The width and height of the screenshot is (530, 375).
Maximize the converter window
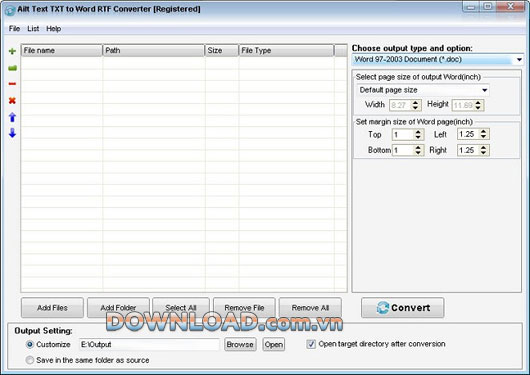(488, 7)
